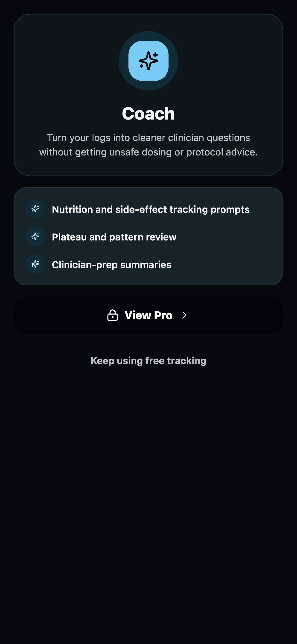This screenshot has width=297, height=644.
Task: Click sparkle icon beside Nutrition tracking prompts
Action: (x=35, y=209)
